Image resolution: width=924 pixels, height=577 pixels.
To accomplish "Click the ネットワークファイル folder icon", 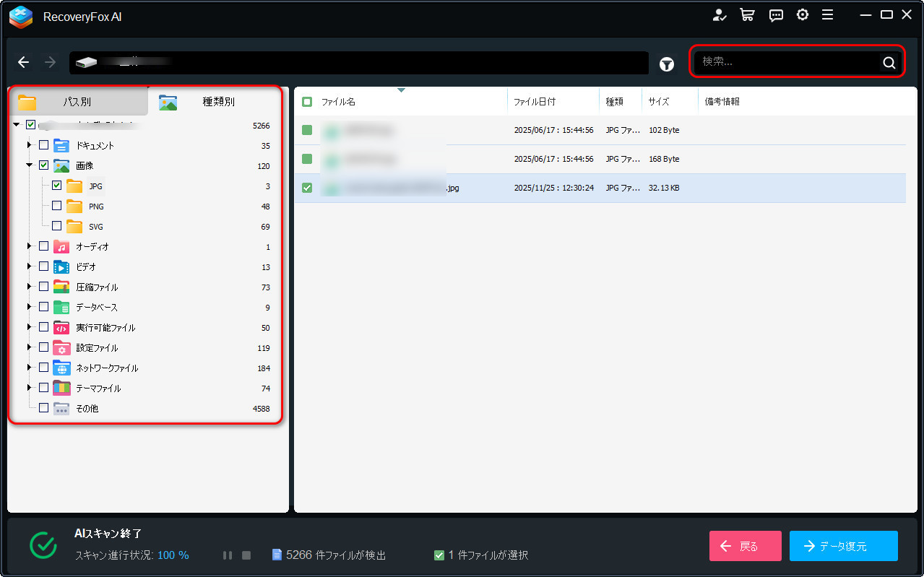I will [61, 368].
